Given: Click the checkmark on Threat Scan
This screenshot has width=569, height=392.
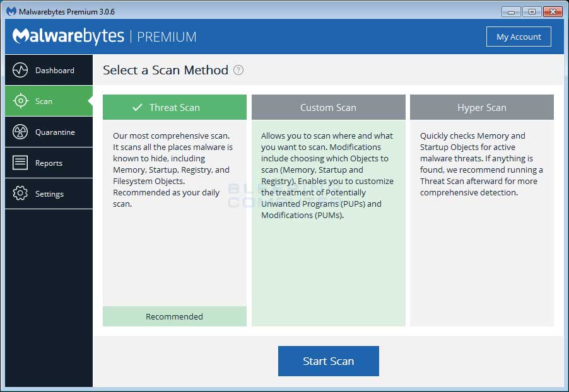Looking at the screenshot, I should (136, 107).
